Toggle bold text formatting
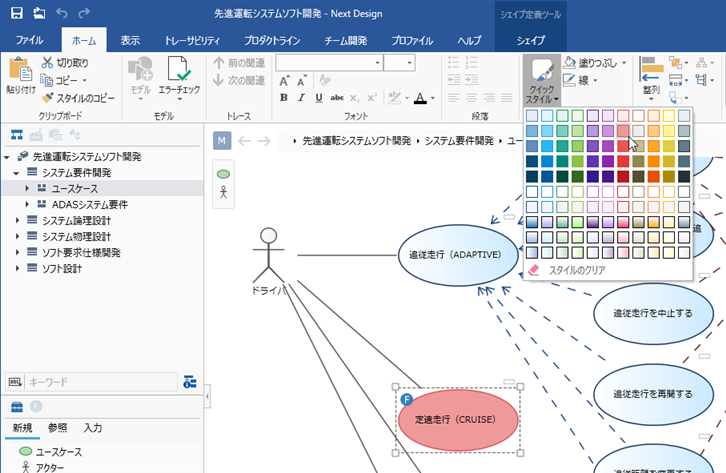Viewport: 726px width, 473px height. (x=285, y=98)
